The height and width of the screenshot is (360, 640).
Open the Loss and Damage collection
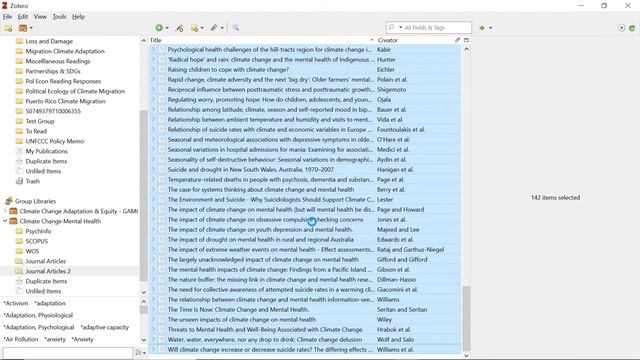[49, 41]
